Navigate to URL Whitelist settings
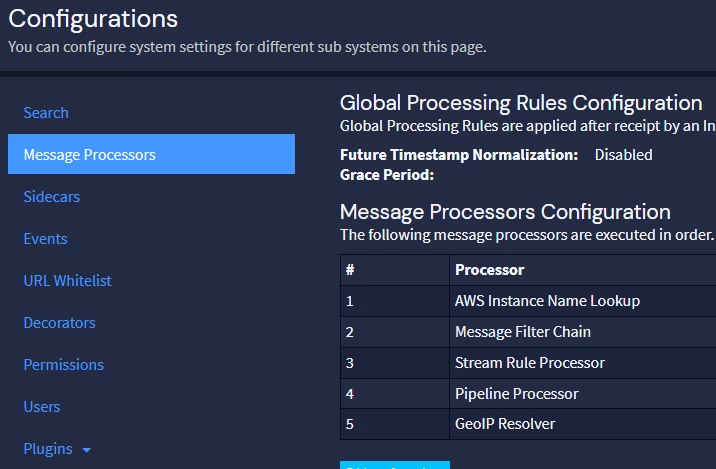 68,281
